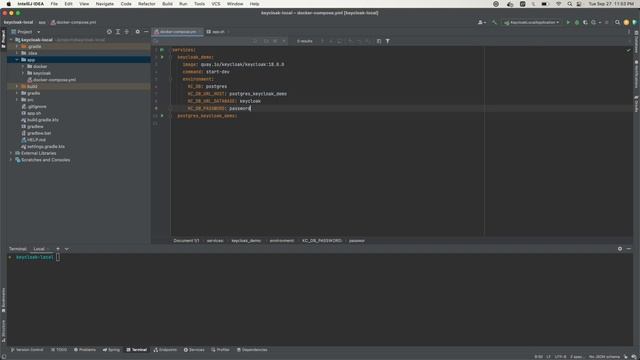Screen dimensions: 640x360
Task: Open the Refactor menu
Action: [x=147, y=4]
